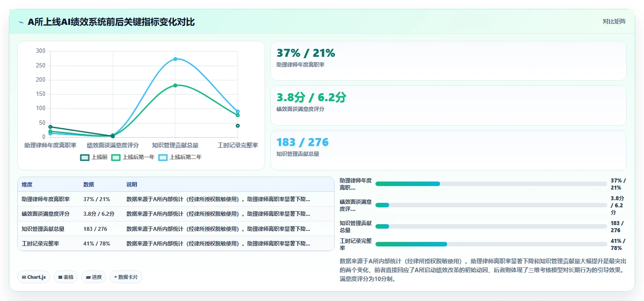Viewport: 644px width, 301px height.
Task: Select the 工时记录完整率 table row cell
Action: pos(48,244)
